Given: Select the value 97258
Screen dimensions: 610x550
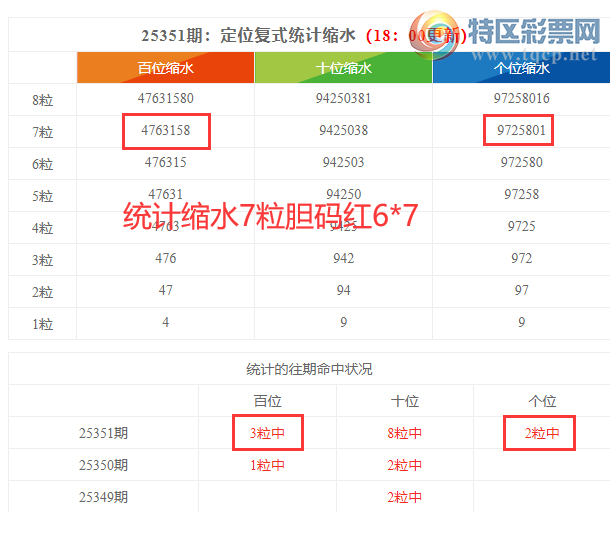Looking at the screenshot, I should [x=521, y=194].
